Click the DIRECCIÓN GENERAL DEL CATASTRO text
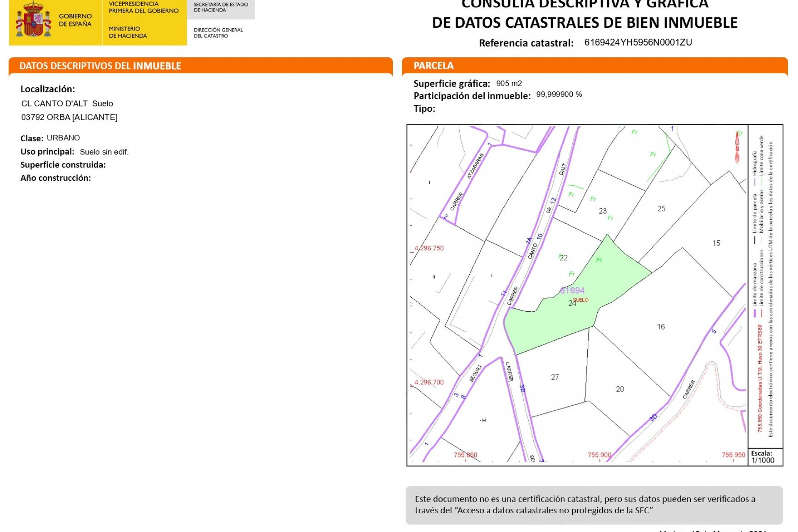This screenshot has width=798, height=532. (x=218, y=33)
